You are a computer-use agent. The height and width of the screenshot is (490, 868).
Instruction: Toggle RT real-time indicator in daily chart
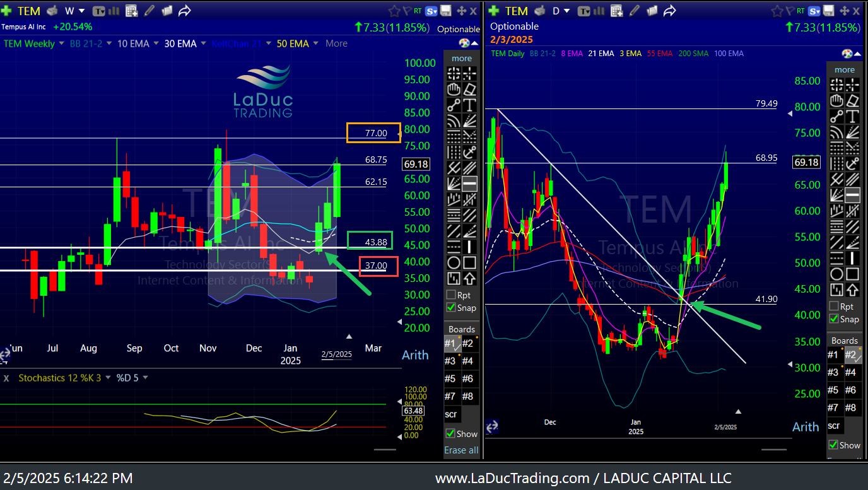[801, 10]
